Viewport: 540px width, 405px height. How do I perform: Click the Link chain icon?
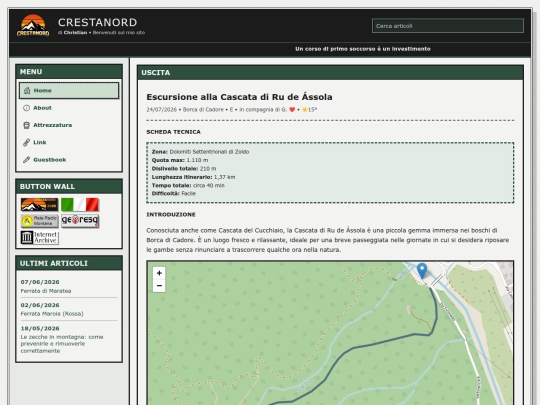(x=27, y=142)
